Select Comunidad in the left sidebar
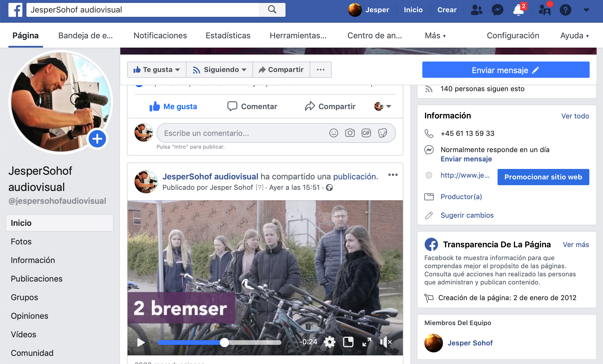 tap(32, 353)
